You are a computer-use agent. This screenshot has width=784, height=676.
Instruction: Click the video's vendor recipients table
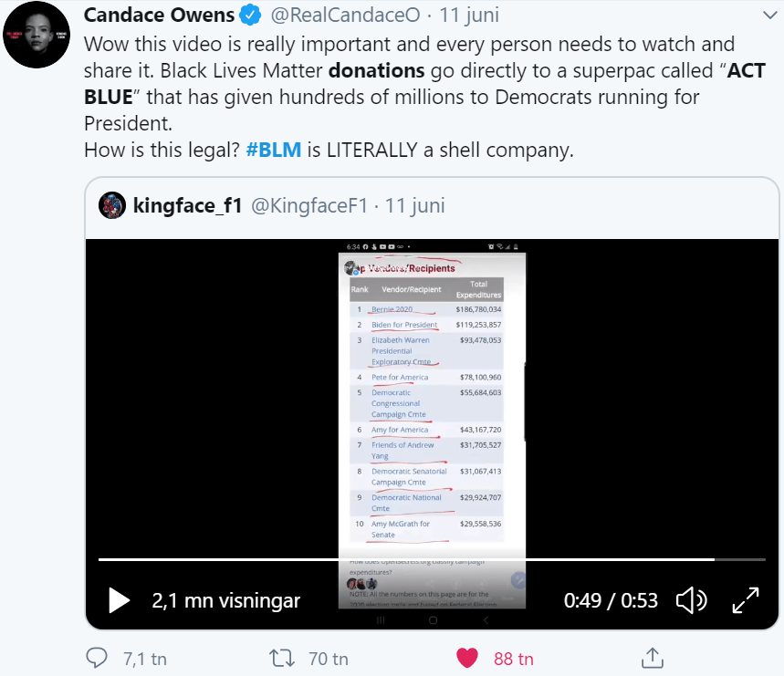(426, 409)
